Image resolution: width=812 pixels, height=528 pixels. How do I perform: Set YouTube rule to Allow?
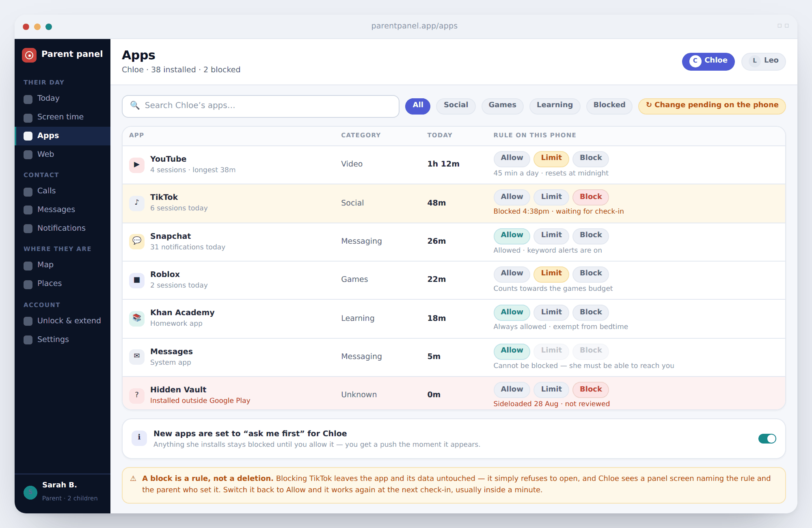coord(512,158)
